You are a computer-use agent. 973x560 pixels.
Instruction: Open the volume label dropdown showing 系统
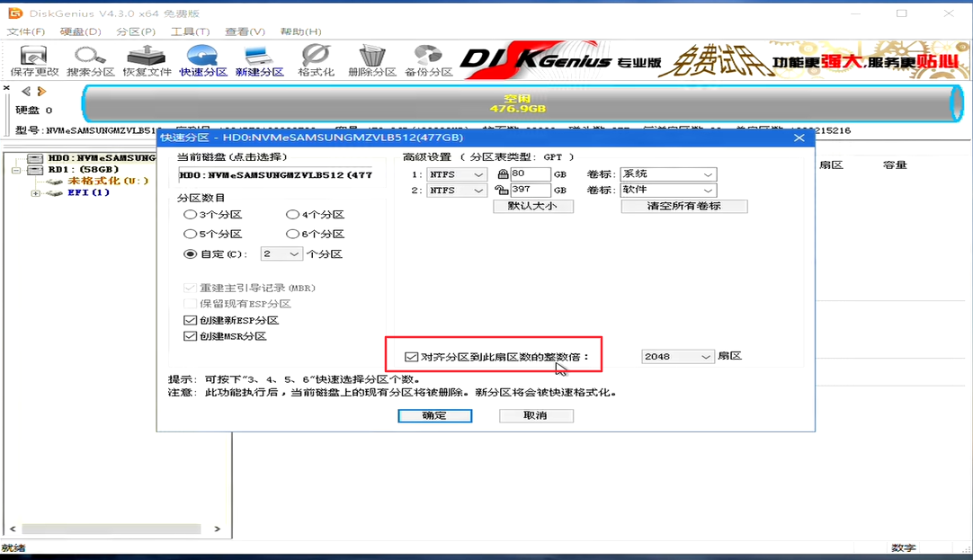[668, 174]
